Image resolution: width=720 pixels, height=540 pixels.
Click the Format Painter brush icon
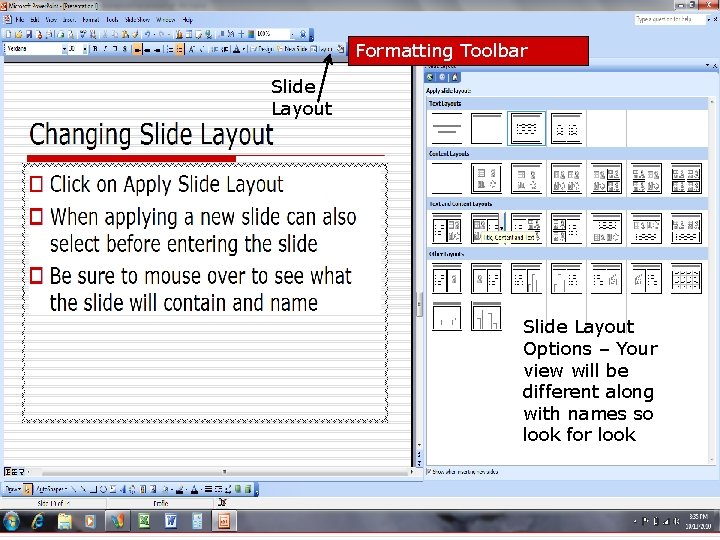pos(135,34)
